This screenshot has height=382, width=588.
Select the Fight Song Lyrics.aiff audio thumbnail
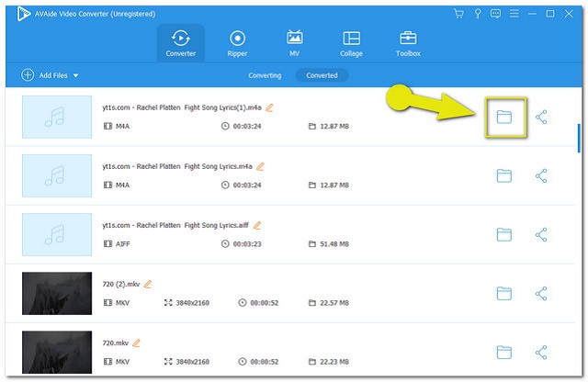pos(57,235)
